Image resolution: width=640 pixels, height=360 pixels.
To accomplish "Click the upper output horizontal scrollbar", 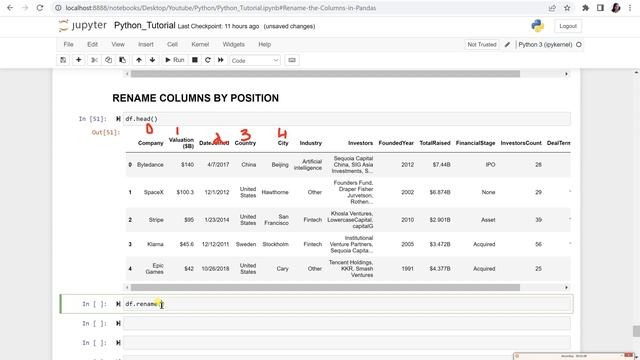I will (325, 74).
